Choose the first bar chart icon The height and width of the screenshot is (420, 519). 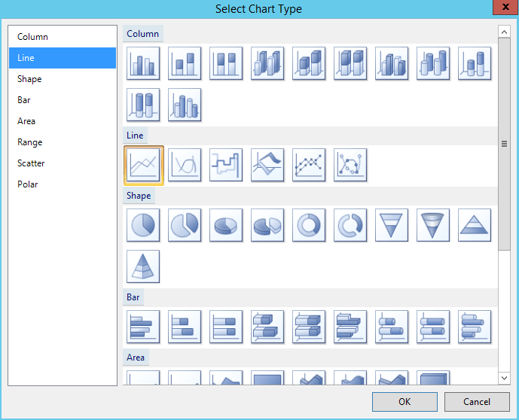[143, 327]
